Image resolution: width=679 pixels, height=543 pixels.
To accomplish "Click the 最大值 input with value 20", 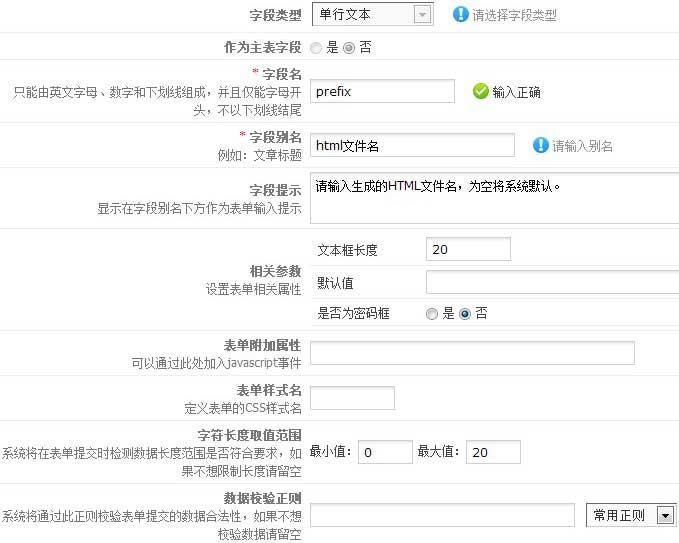I will coord(493,452).
